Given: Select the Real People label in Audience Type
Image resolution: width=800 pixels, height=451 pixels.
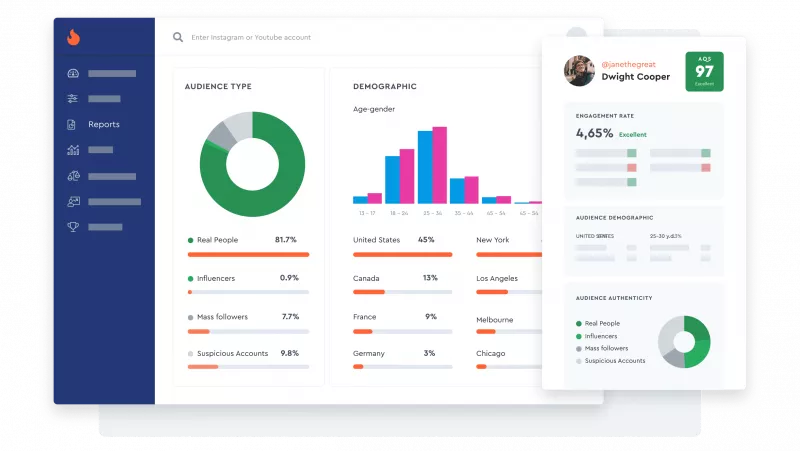Looking at the screenshot, I should pos(217,240).
